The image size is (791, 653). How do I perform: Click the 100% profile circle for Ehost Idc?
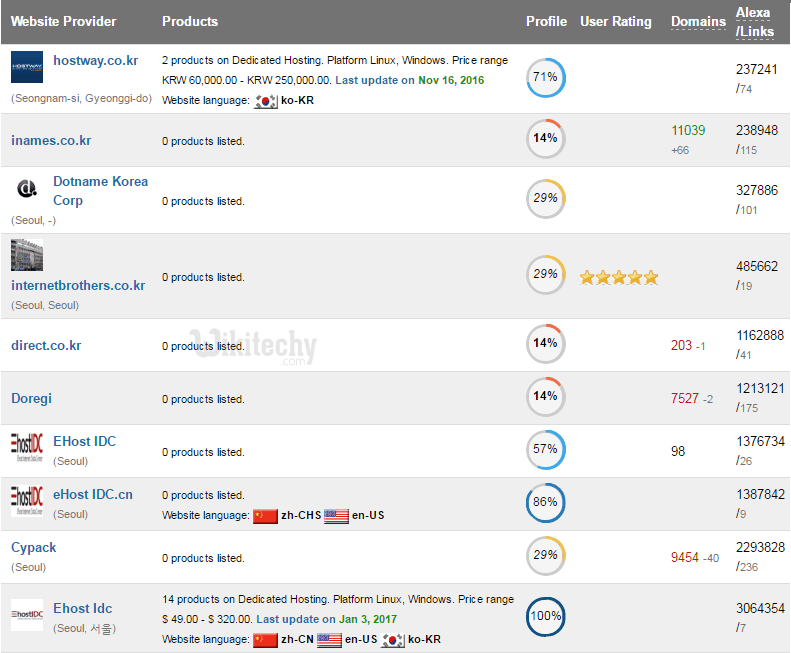coord(545,617)
